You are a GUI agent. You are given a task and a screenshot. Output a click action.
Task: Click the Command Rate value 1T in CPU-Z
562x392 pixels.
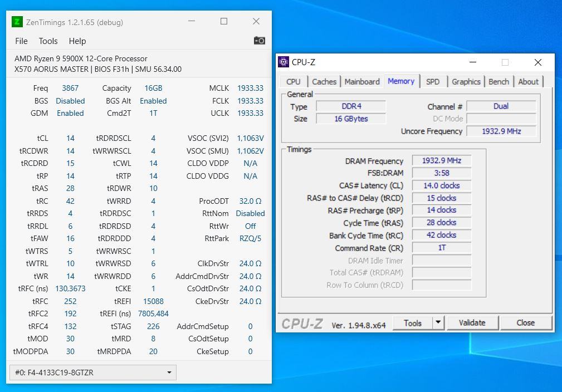click(x=442, y=248)
